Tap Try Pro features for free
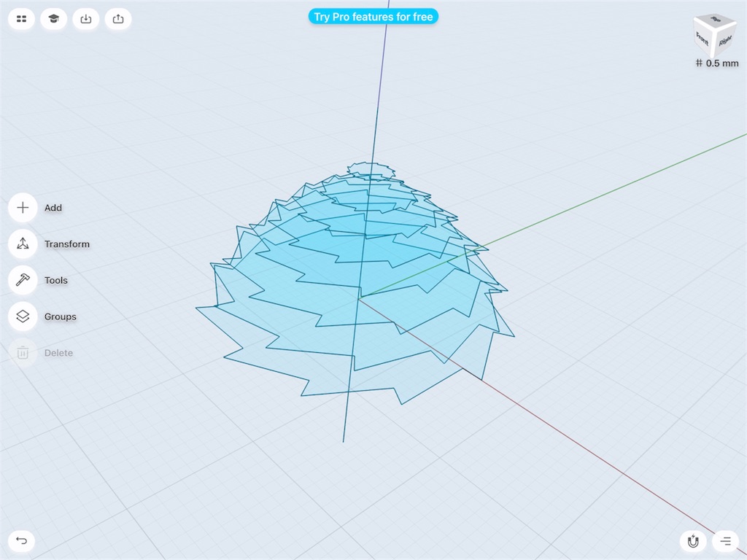This screenshot has width=747, height=560. tap(373, 17)
